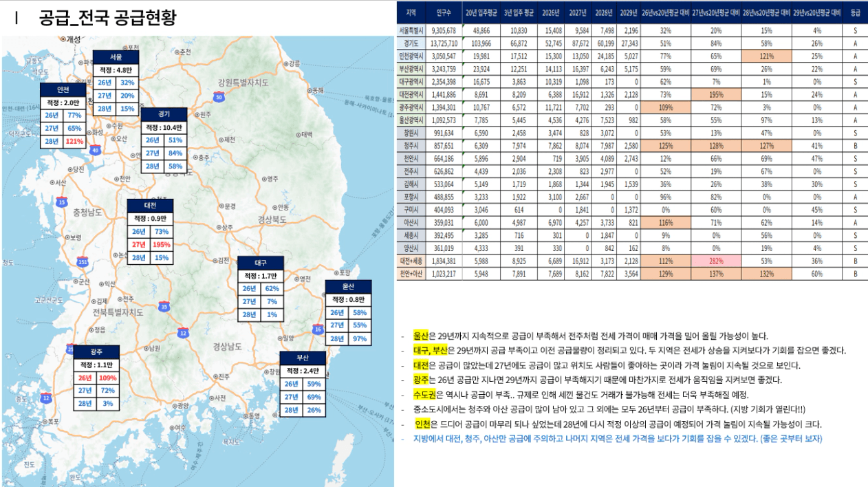Click yellow-highlighted 울산 in the notes
The height and width of the screenshot is (487, 868).
(420, 336)
